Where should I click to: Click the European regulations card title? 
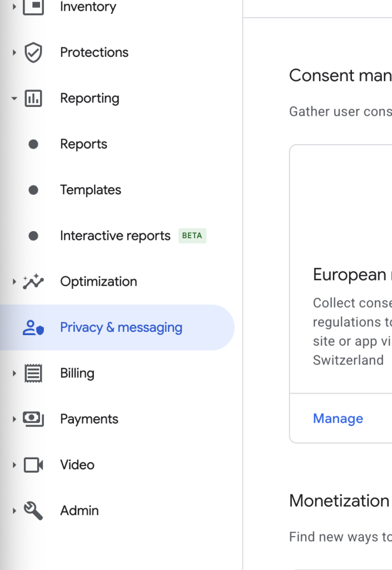(x=352, y=274)
